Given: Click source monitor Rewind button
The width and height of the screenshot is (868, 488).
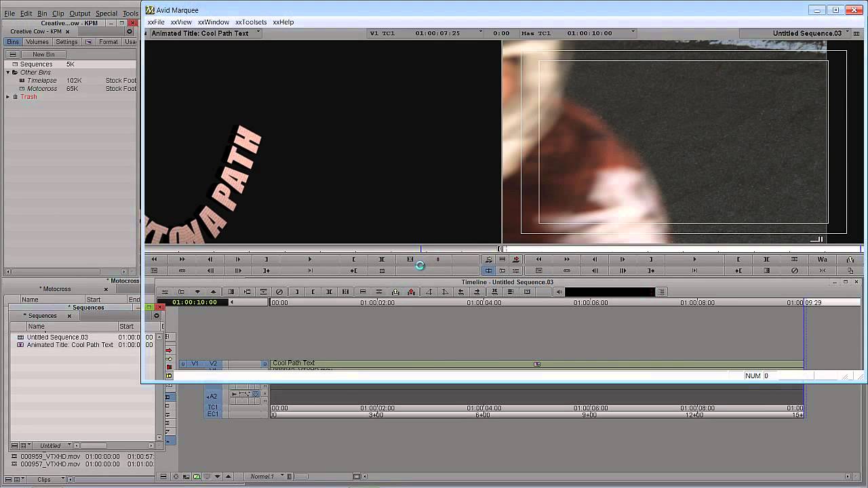Looking at the screenshot, I should 154,259.
